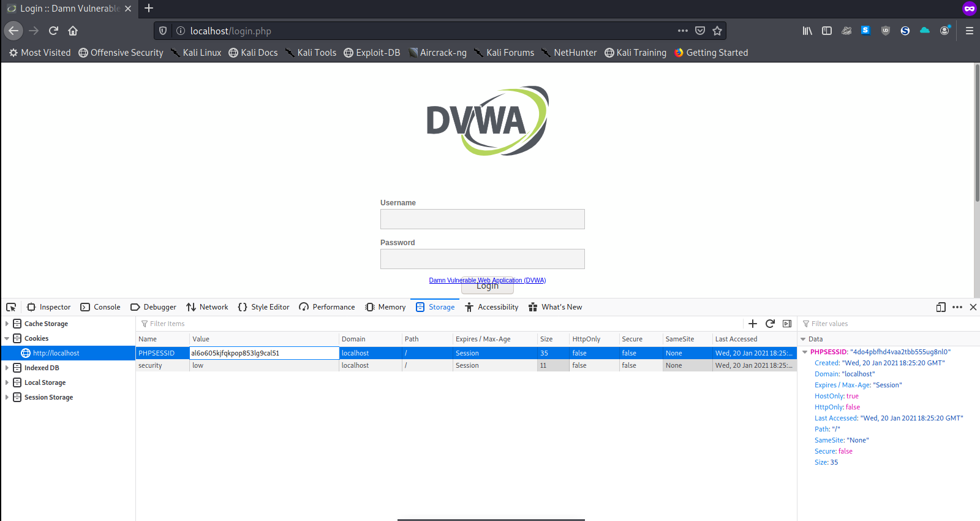Switch to Style Editor tab
Screen dimensions: 980x521
(x=263, y=307)
